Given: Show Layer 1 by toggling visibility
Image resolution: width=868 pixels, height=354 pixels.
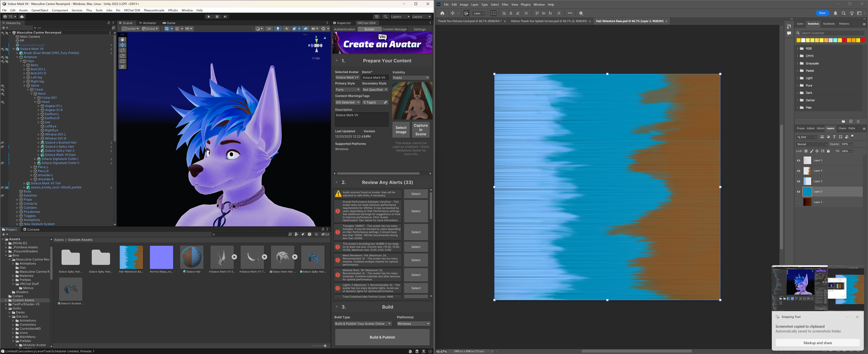Looking at the screenshot, I should click(799, 202).
